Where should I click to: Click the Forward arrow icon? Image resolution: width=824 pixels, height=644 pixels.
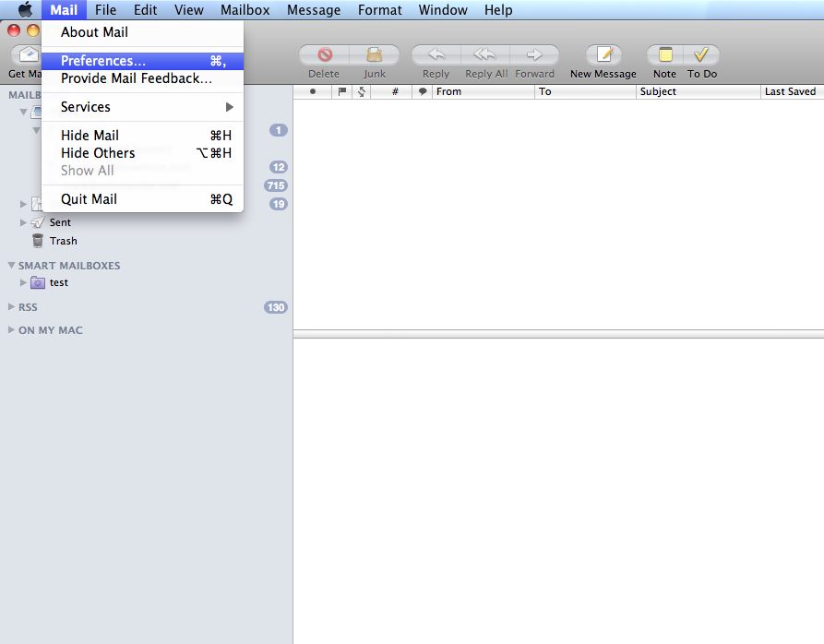[x=534, y=54]
